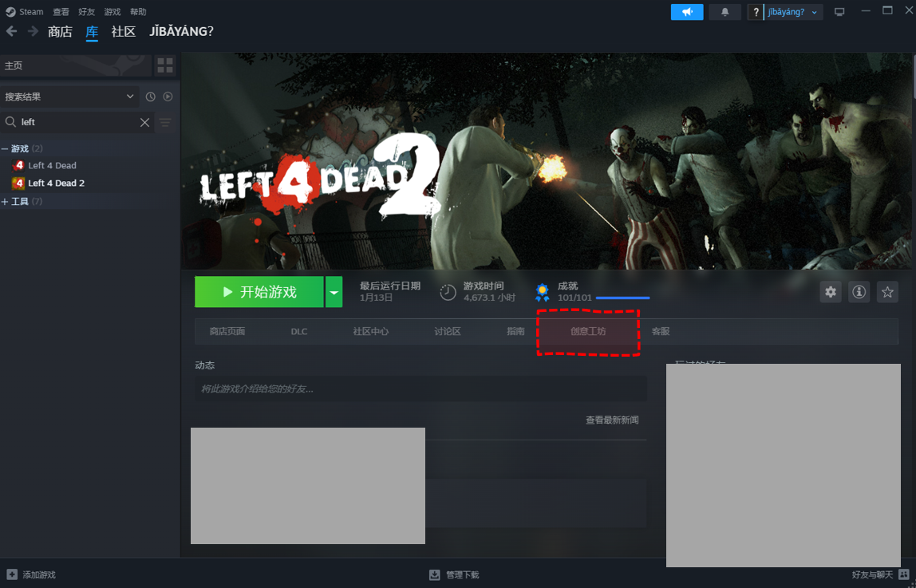Click the recent activity clock icon
The height and width of the screenshot is (588, 916).
[x=151, y=97]
